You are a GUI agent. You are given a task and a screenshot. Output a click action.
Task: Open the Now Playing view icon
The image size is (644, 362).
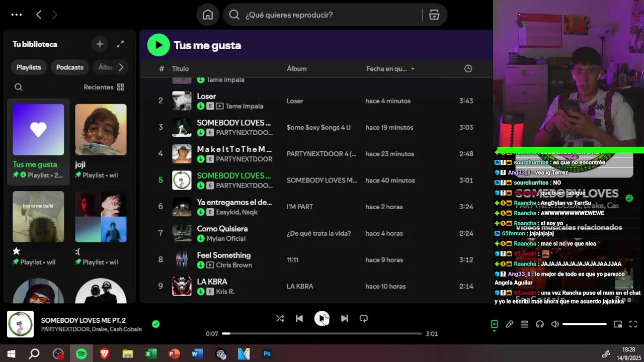click(x=495, y=324)
